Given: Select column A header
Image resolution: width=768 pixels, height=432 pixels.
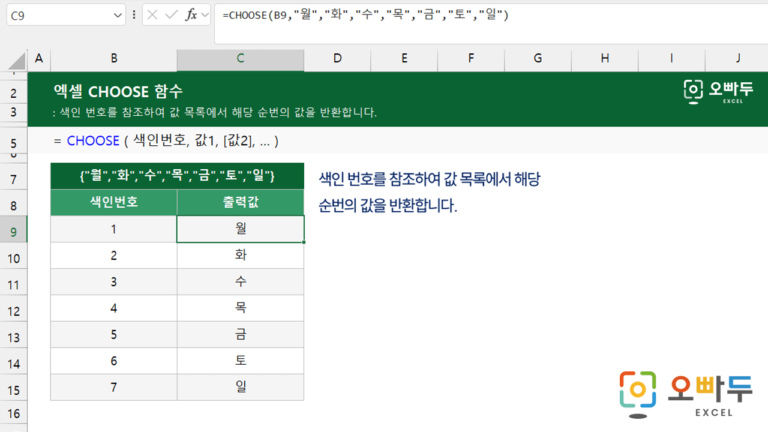Looking at the screenshot, I should coord(39,59).
